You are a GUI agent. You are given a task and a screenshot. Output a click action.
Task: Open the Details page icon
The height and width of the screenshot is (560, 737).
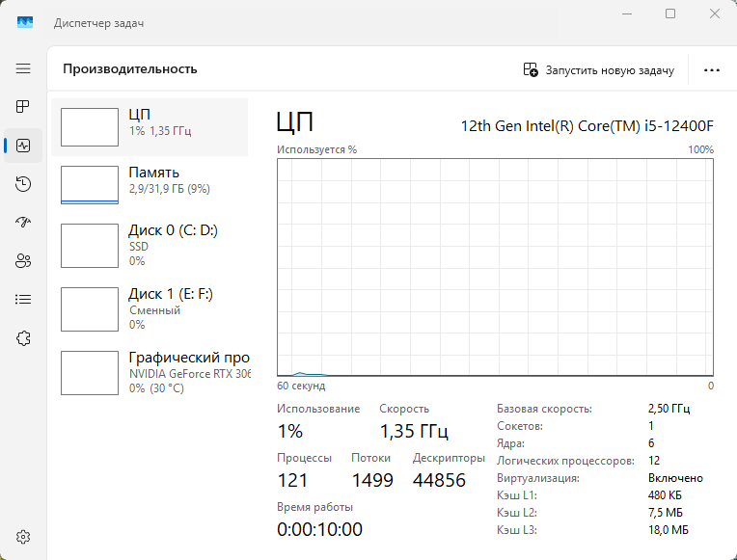pos(23,300)
